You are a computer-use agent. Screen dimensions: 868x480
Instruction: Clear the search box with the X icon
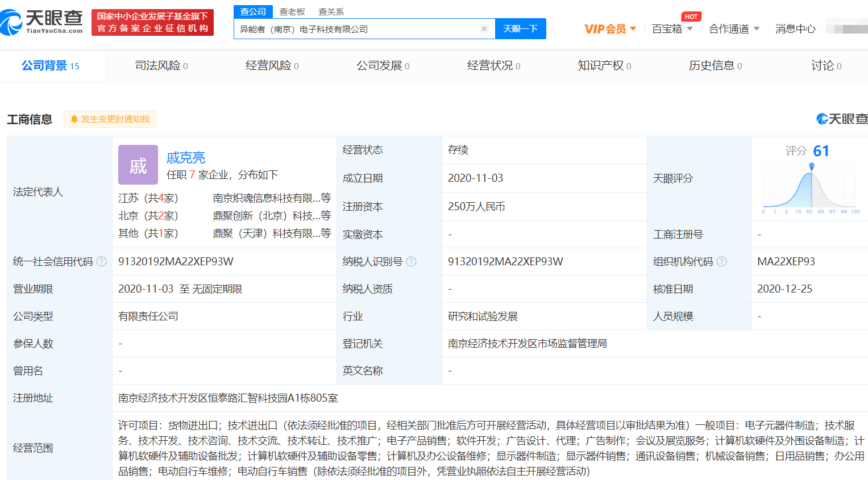tap(484, 29)
